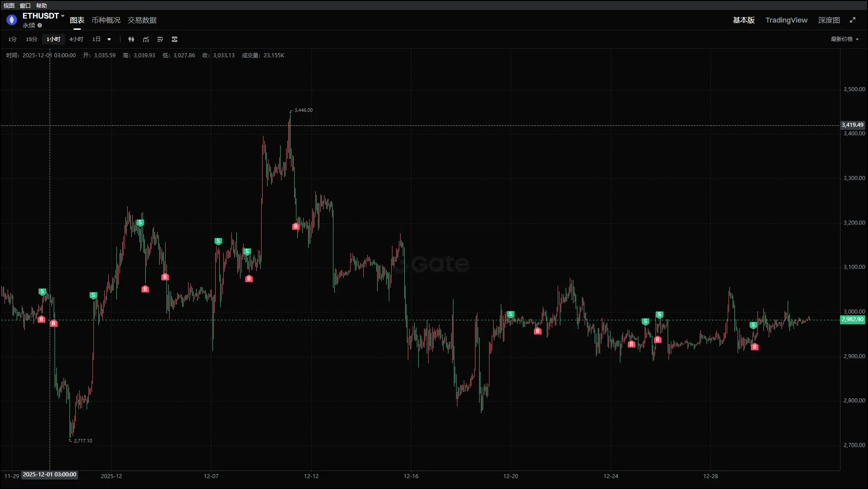Image resolution: width=868 pixels, height=489 pixels.
Task: Click the info icon beside 永续
Action: click(x=40, y=25)
